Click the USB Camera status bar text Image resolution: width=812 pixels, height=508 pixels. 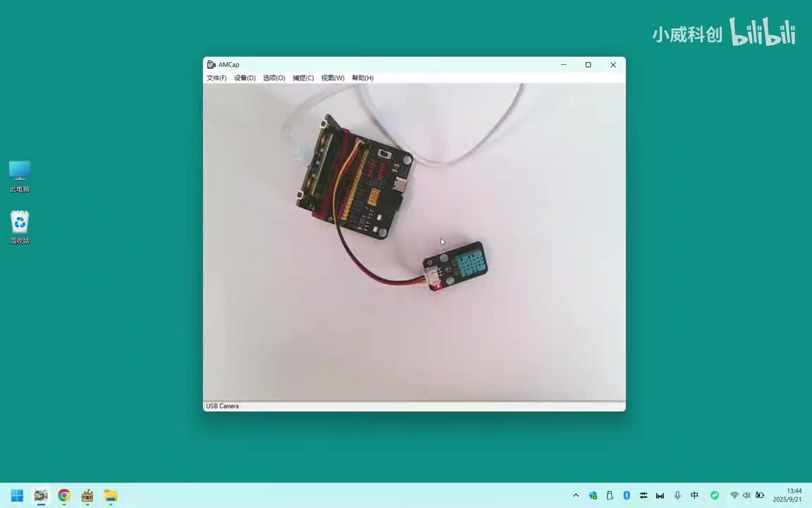click(x=222, y=406)
